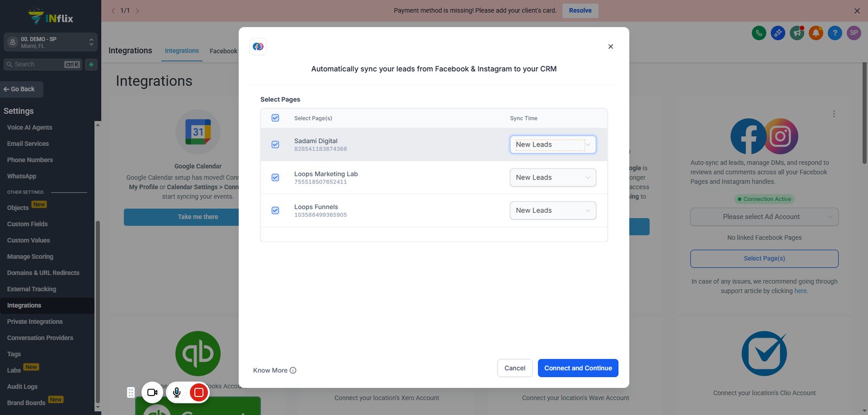This screenshot has width=868, height=415.
Task: Open Sync Time dropdown for Loops Funnels
Action: pos(553,210)
